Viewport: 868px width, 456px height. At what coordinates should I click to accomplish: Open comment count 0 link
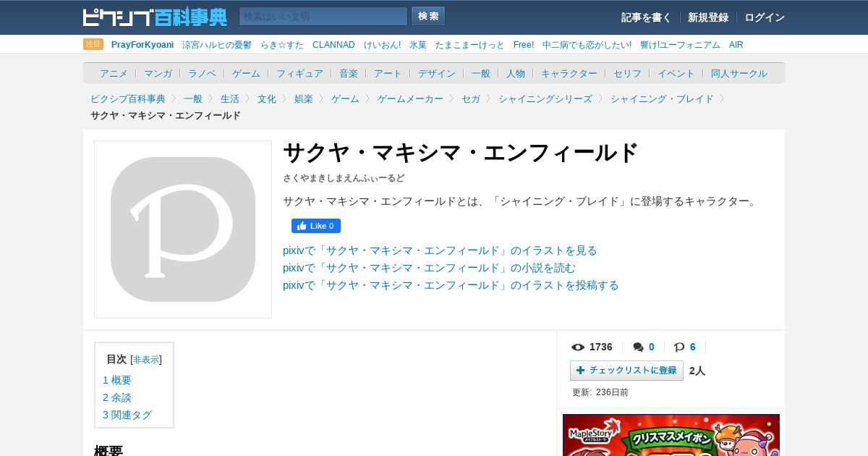(x=652, y=347)
